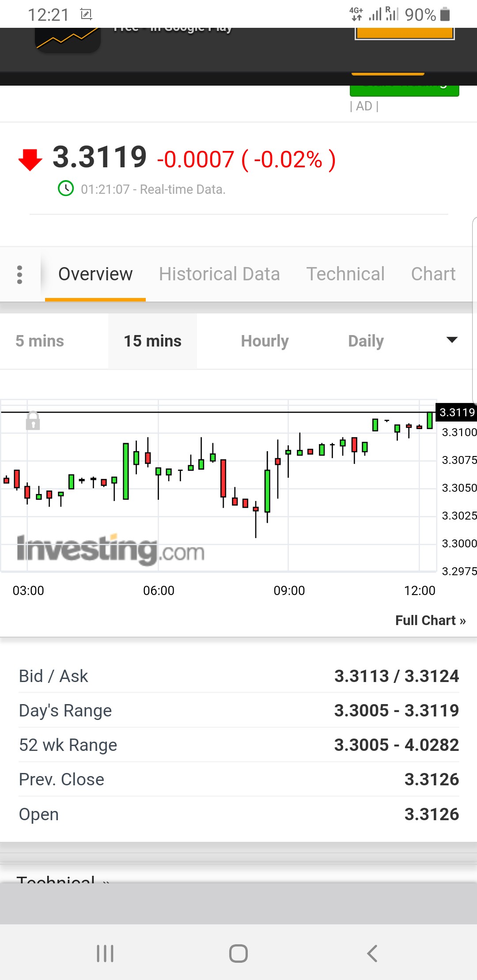Expand the chart timeframe dropdown arrow
Screen dimensions: 477x980
click(x=452, y=340)
